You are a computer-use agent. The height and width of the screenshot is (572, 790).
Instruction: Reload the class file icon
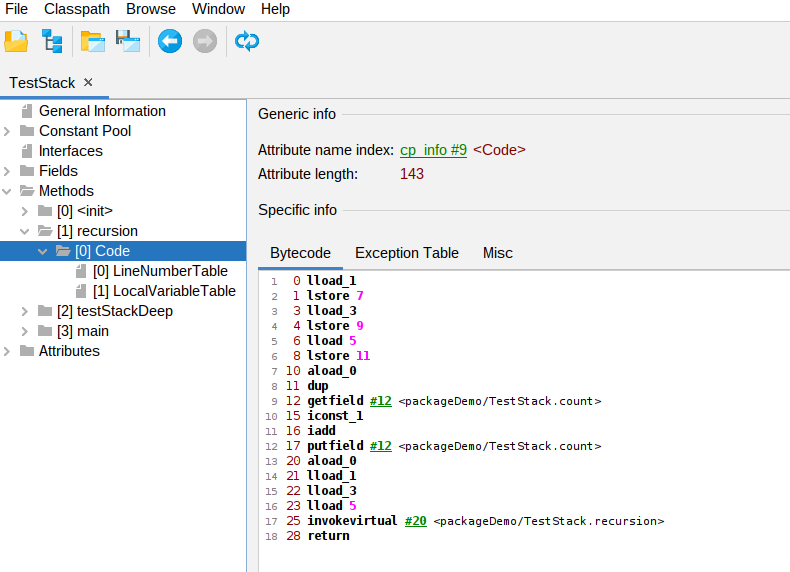click(247, 41)
